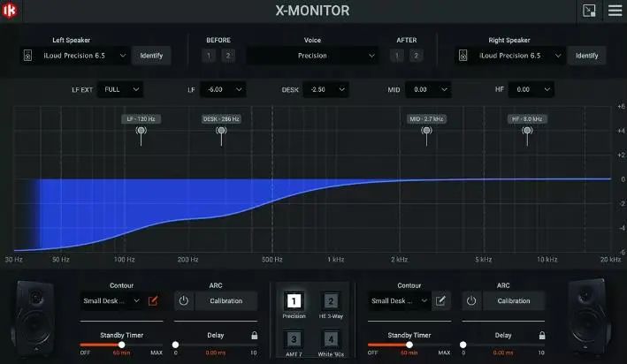Select voice preset 1 Precision
Viewport: 627px width, 364px height.
(294, 301)
